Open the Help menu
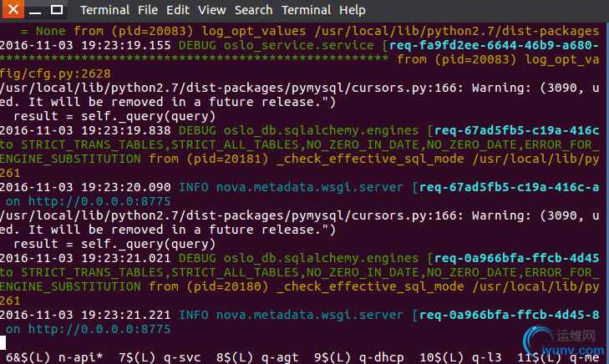Image resolution: width=609 pixels, height=364 pixels. click(353, 10)
